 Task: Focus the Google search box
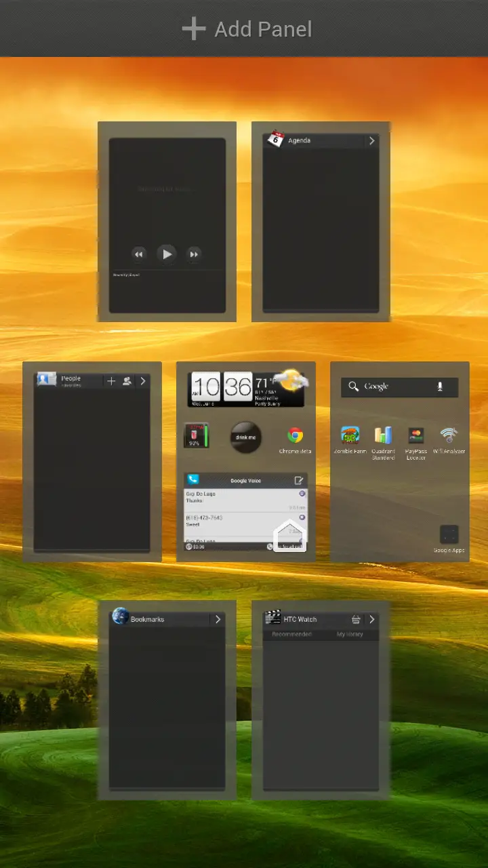[x=399, y=387]
